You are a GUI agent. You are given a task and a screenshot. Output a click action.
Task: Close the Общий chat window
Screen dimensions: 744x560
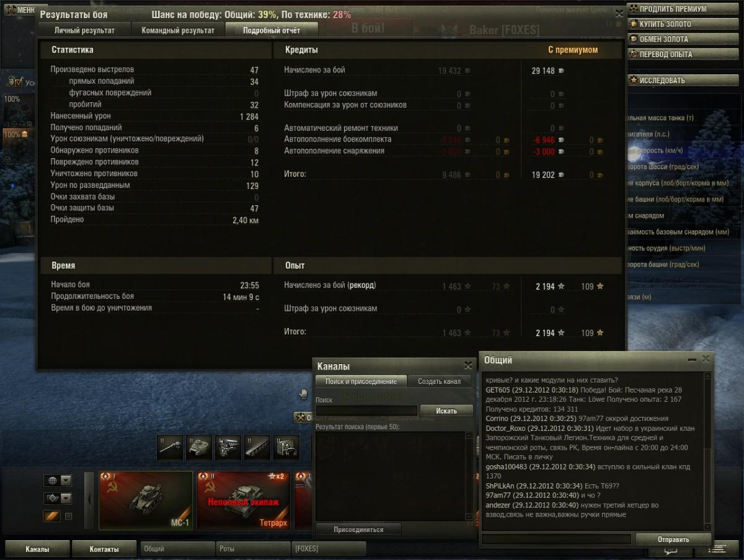click(x=706, y=360)
